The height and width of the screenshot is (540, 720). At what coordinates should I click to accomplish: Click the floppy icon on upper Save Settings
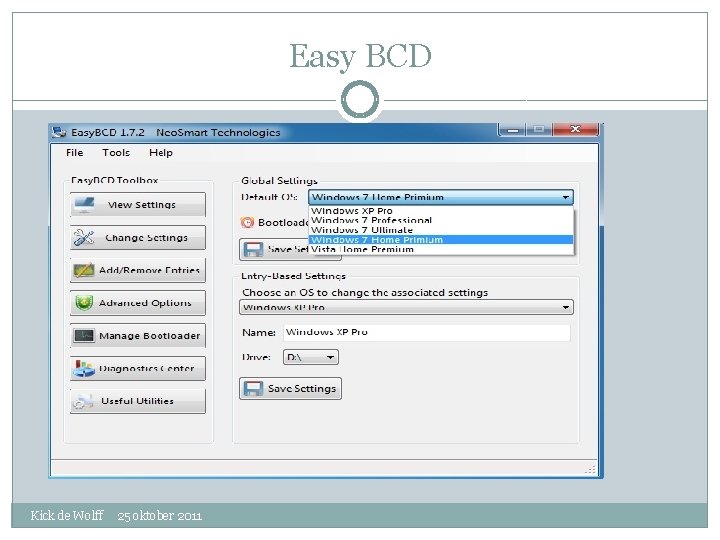point(253,249)
